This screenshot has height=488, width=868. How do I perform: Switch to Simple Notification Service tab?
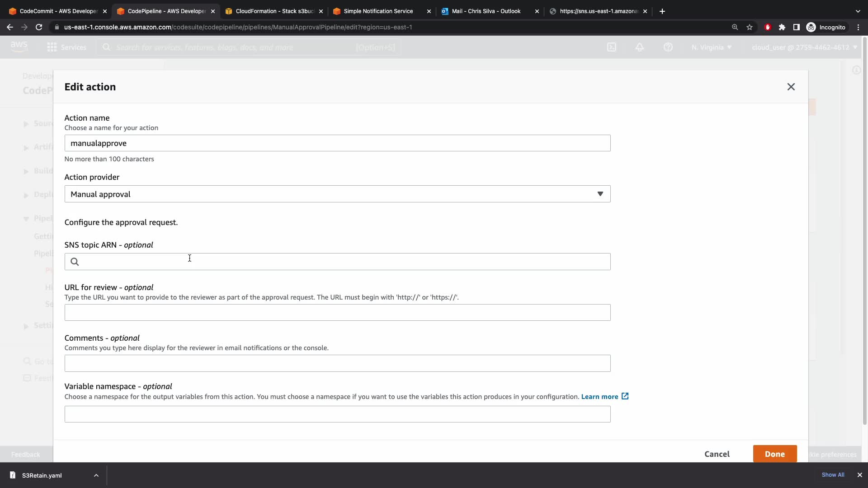pos(378,11)
